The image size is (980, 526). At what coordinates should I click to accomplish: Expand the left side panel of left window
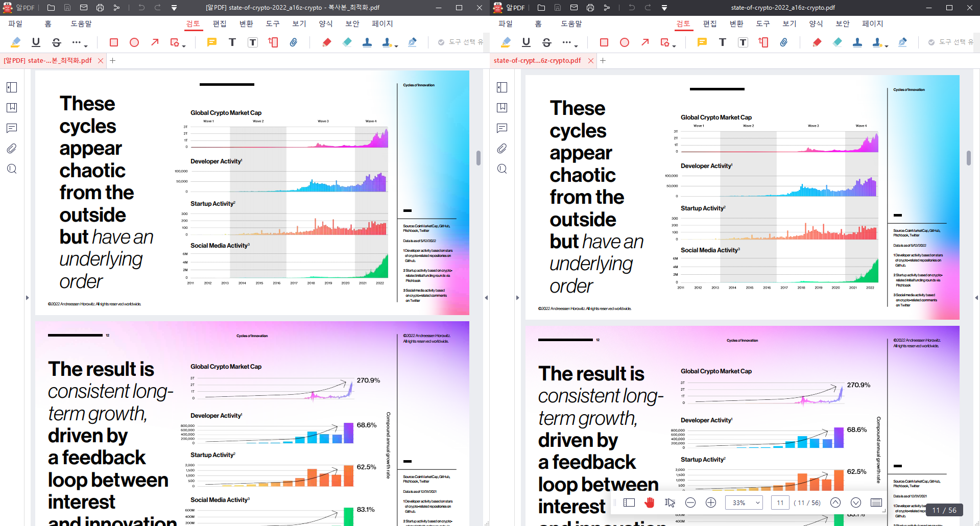[x=27, y=298]
